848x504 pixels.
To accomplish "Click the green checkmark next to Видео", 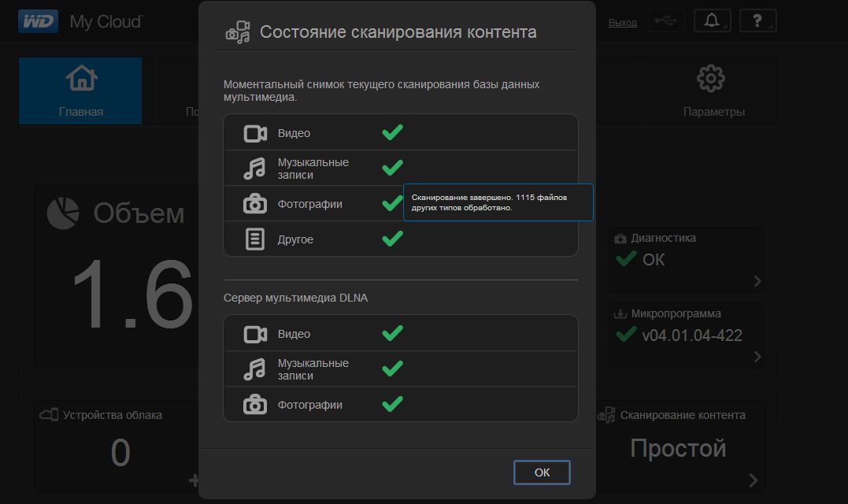I will coord(391,132).
